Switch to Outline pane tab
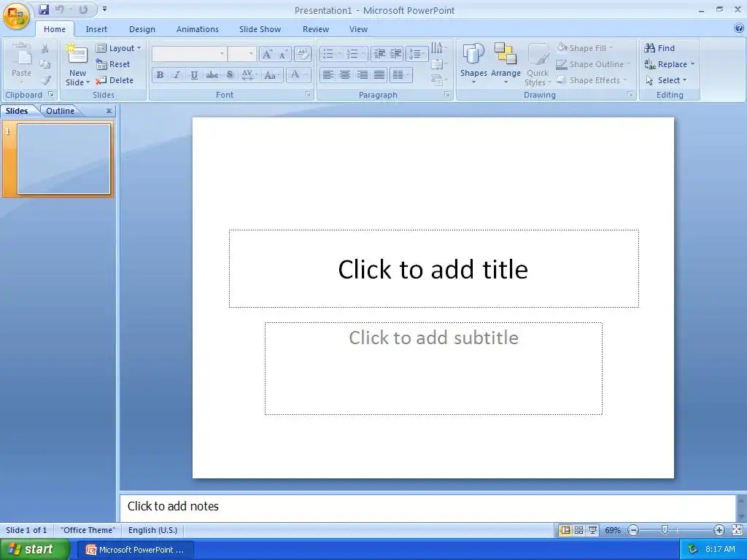Screen dimensions: 747x560 [x=60, y=111]
